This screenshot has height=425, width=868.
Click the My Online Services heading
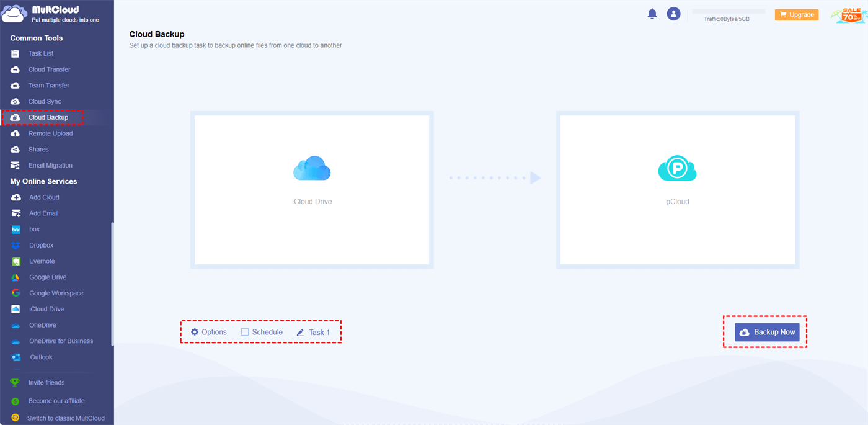(x=43, y=181)
